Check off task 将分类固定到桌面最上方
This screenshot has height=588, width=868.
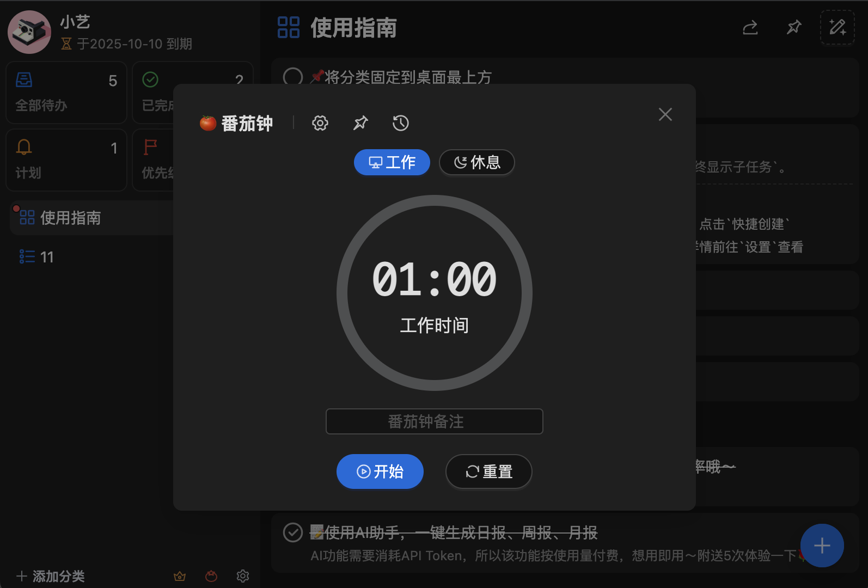[293, 77]
